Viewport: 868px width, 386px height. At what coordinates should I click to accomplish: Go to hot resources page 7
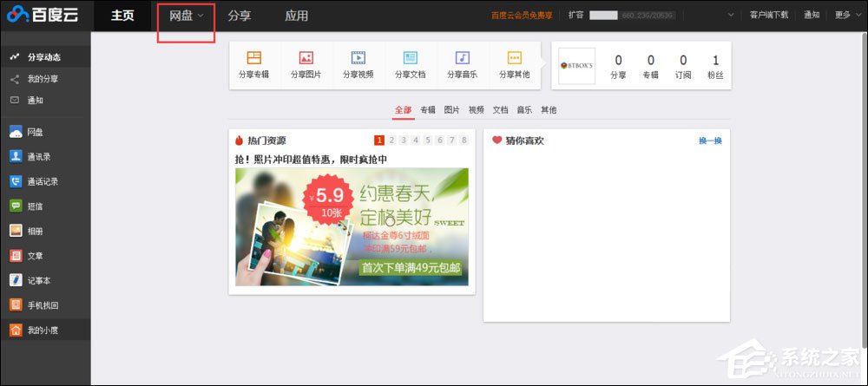point(452,140)
